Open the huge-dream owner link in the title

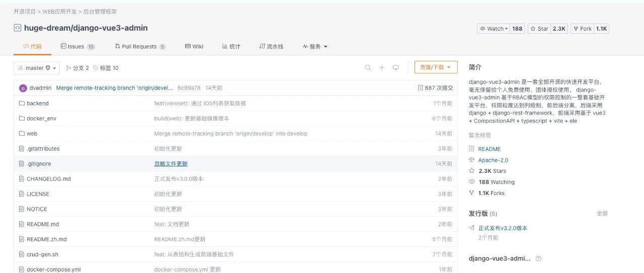tap(47, 28)
